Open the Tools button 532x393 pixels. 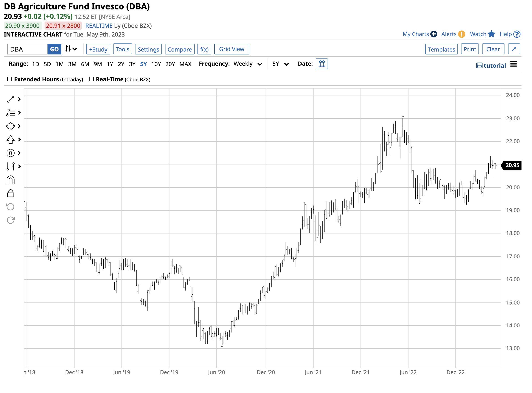[123, 49]
